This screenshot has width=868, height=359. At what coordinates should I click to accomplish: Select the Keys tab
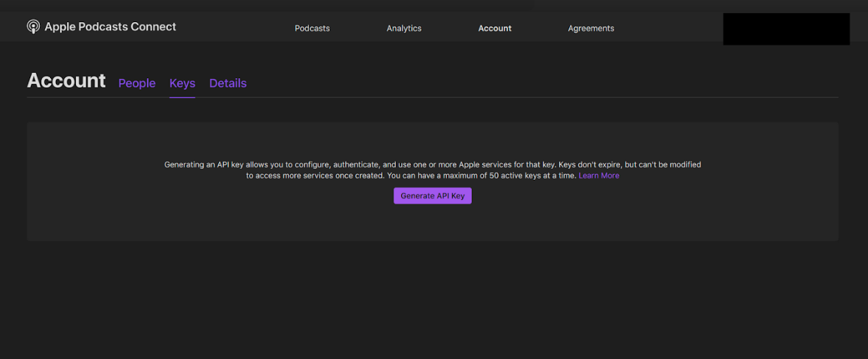182,83
